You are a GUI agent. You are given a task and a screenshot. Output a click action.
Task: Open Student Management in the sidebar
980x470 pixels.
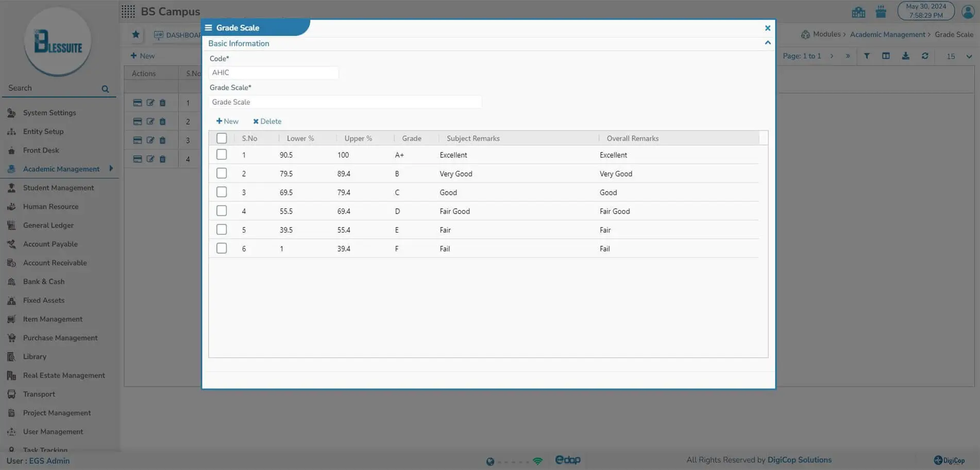point(58,188)
